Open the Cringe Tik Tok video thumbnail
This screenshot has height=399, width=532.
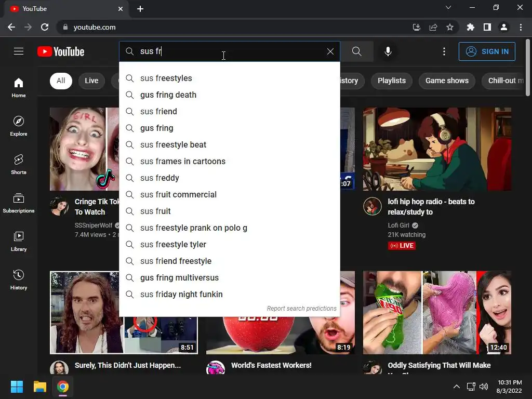(x=85, y=149)
